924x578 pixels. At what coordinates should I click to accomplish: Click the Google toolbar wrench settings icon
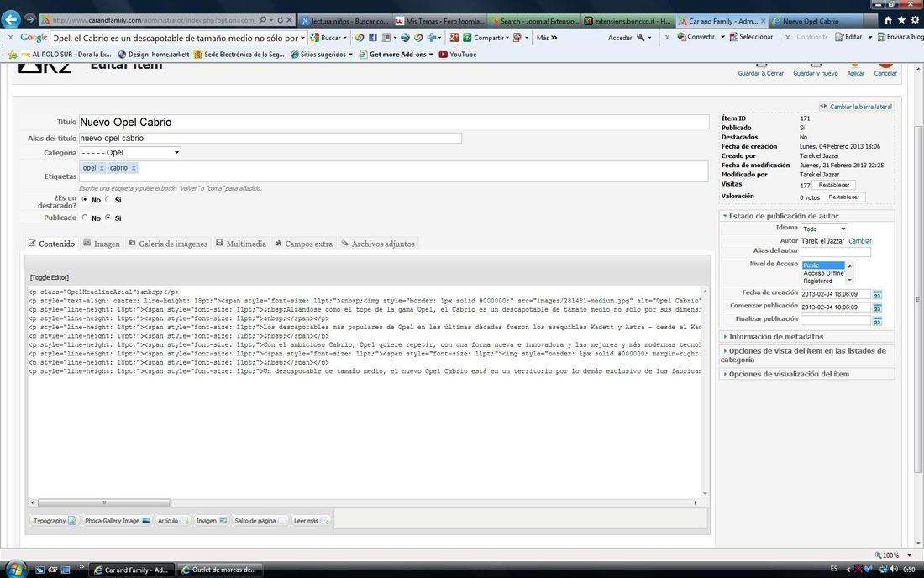tap(641, 37)
